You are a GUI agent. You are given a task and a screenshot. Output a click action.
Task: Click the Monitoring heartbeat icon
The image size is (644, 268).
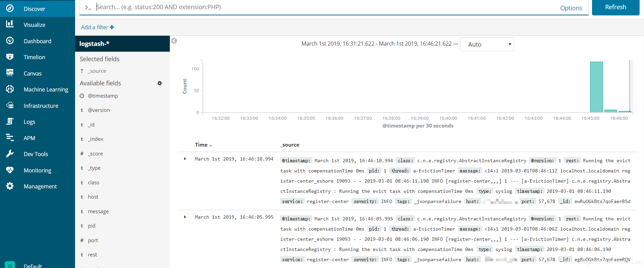coord(10,170)
